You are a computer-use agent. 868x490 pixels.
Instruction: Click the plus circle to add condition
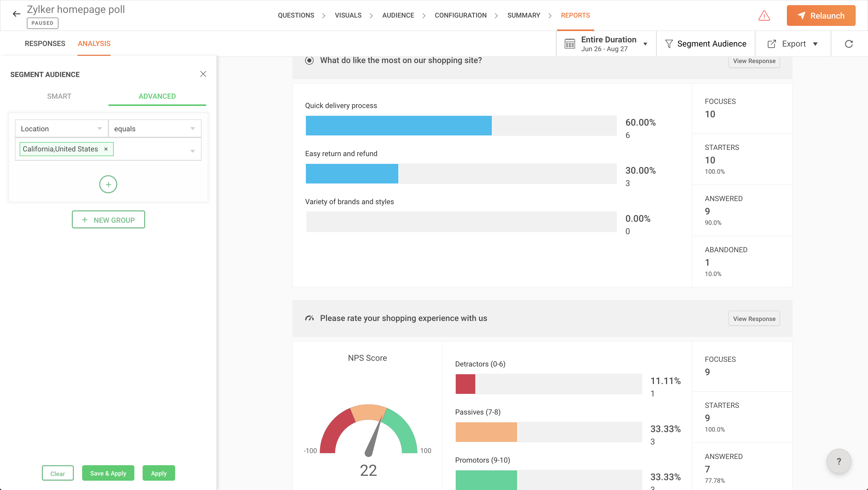click(108, 184)
